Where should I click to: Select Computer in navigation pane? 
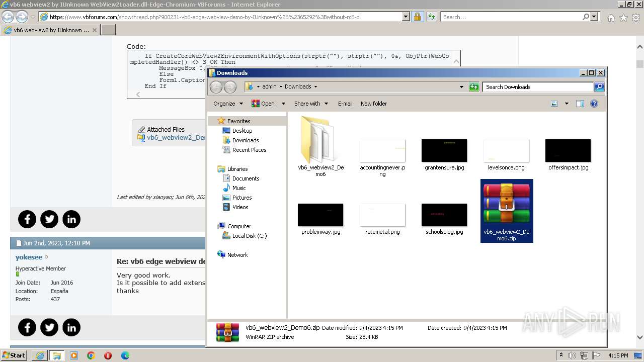[x=239, y=226]
